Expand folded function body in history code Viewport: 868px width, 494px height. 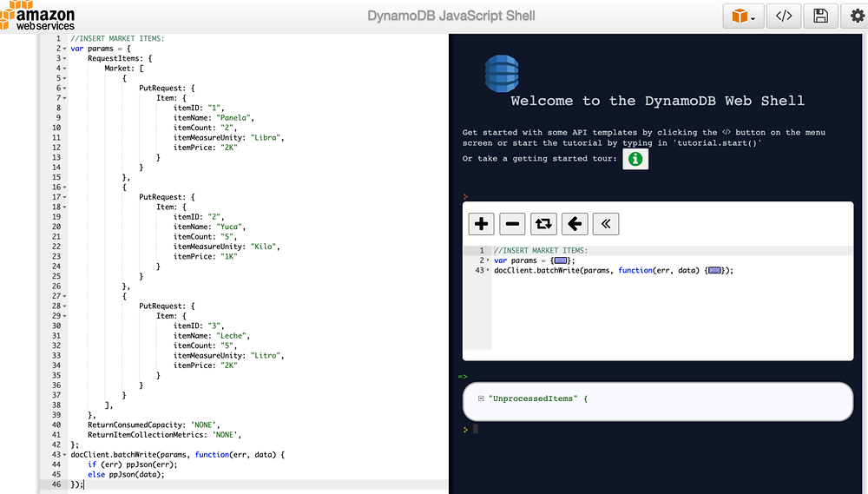714,270
